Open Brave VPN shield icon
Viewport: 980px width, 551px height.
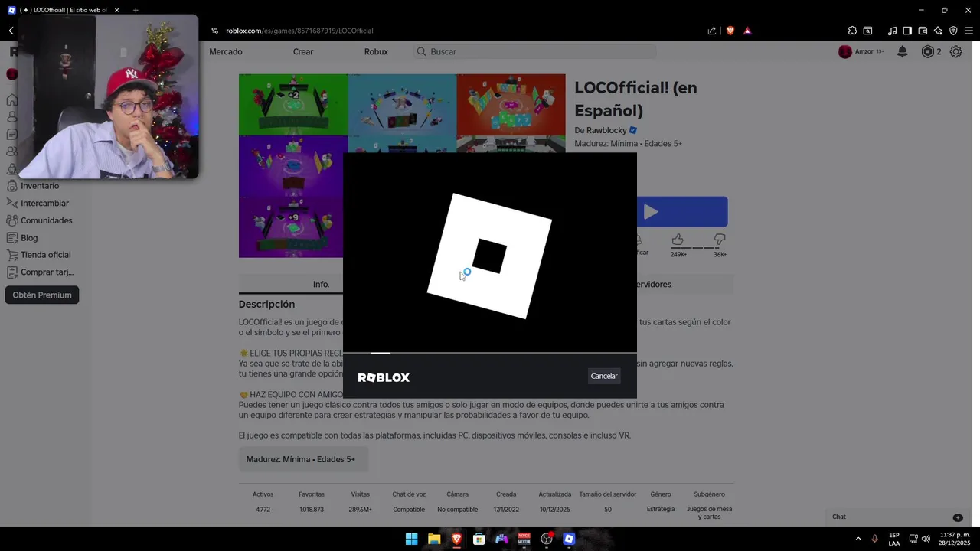(953, 31)
